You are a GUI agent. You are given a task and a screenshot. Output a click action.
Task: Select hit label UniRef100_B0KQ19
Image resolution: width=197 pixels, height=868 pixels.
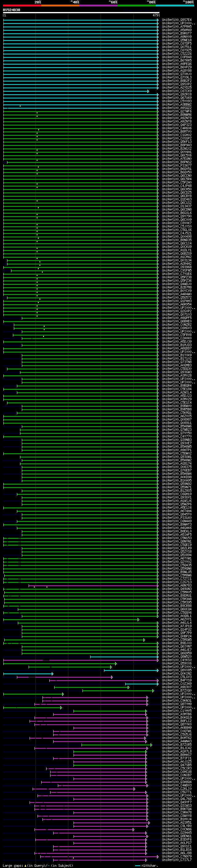click(x=177, y=717)
